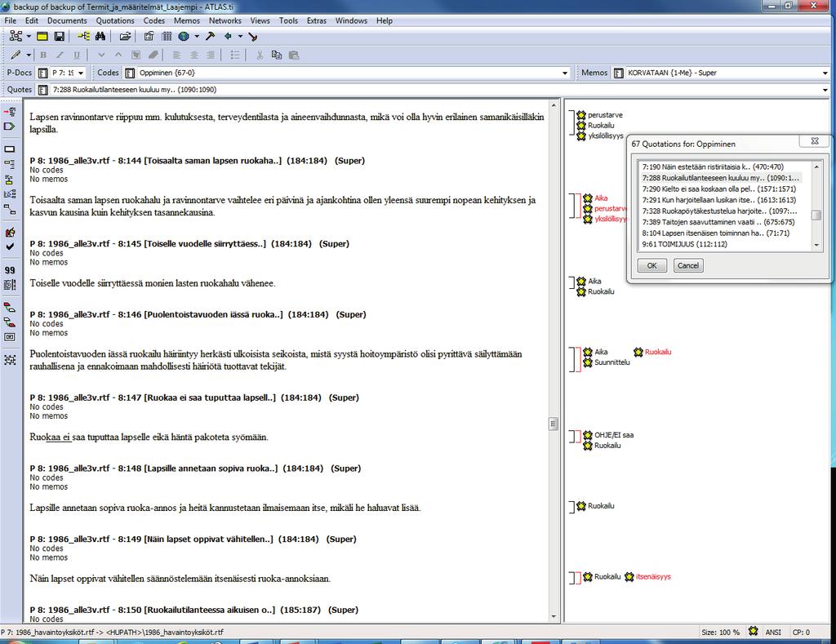Click the document's vertical scrollbar thumb
Screen dimensions: 836x644
coord(554,424)
